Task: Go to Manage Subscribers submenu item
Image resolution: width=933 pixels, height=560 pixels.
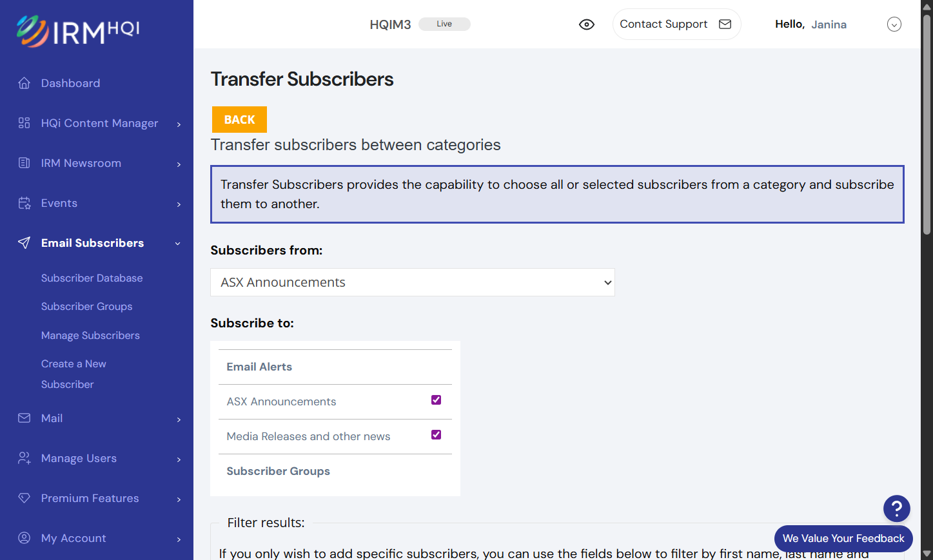Action: [x=90, y=336]
